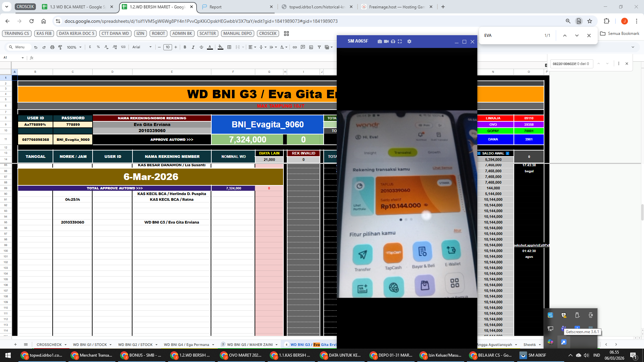Toggle bold formatting

pyautogui.click(x=185, y=47)
